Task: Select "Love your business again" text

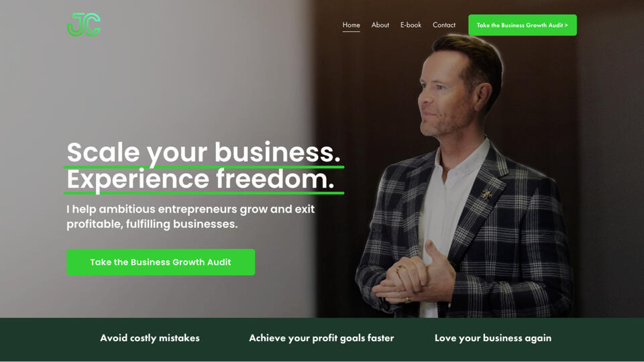Action: tap(493, 338)
